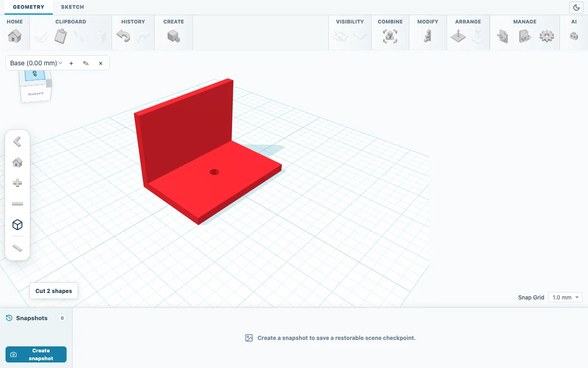Click the clipboard paste icon

[61, 36]
